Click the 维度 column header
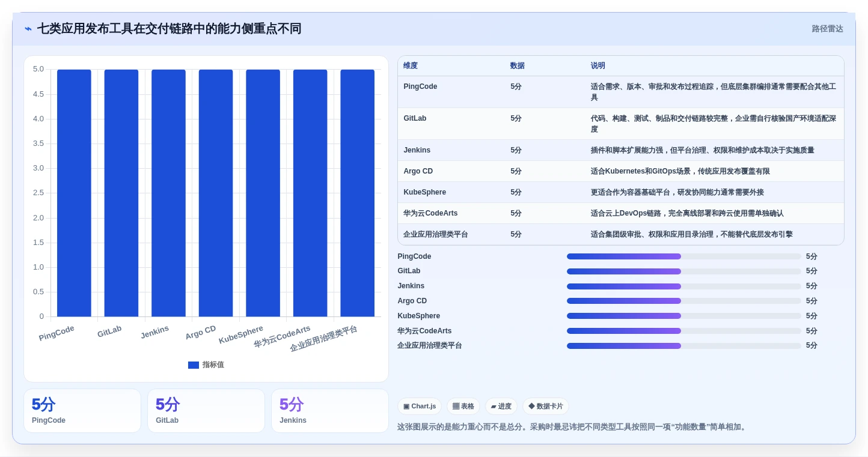 click(x=411, y=66)
